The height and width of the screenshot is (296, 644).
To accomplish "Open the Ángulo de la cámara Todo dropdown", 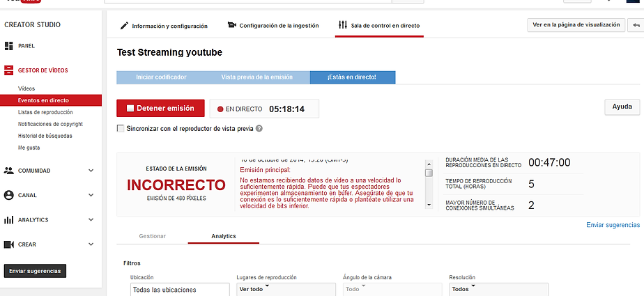I will (392, 289).
